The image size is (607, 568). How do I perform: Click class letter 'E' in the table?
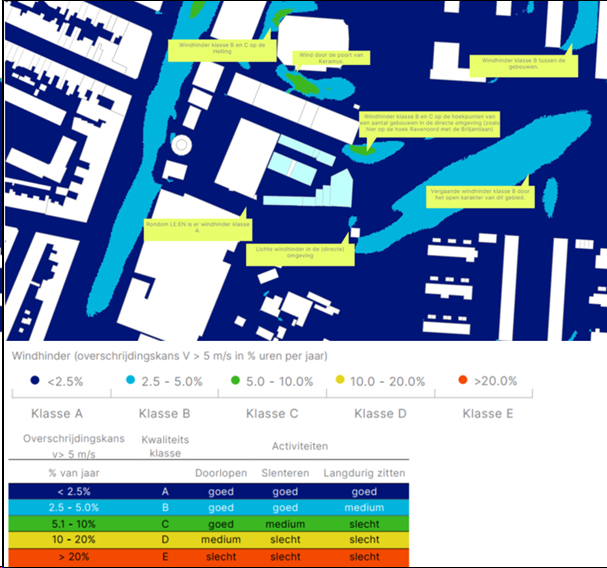click(165, 557)
